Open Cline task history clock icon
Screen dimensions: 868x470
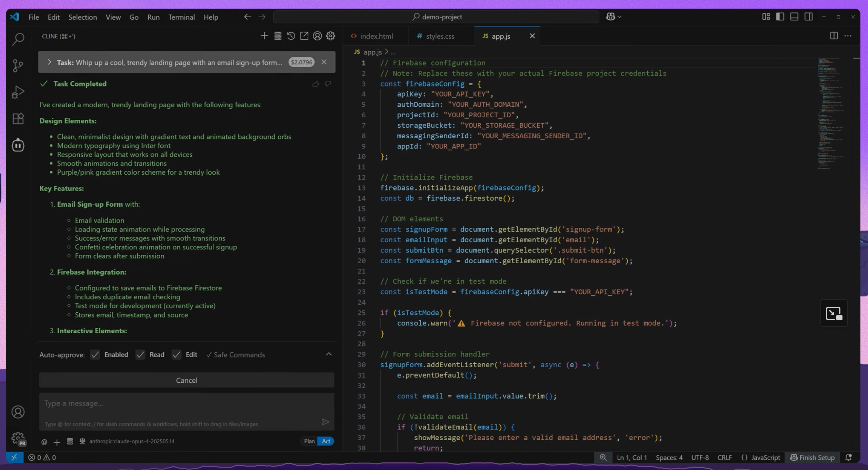[291, 36]
